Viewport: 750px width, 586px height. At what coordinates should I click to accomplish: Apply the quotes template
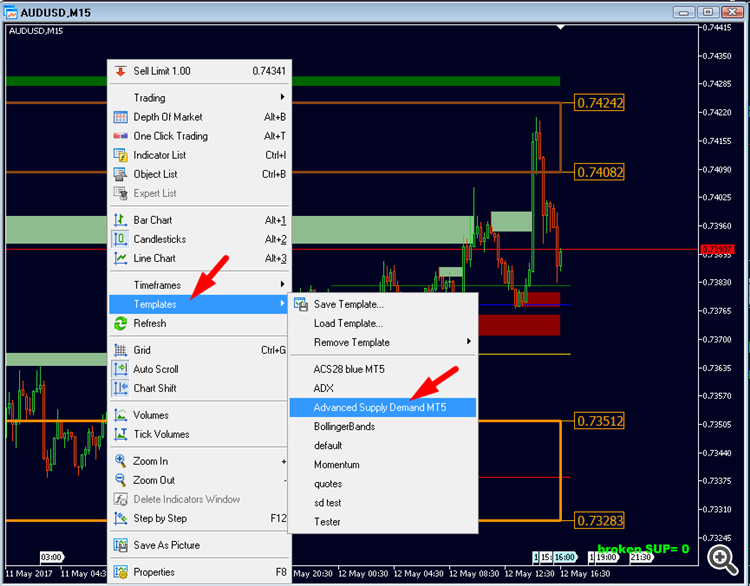[x=383, y=484]
